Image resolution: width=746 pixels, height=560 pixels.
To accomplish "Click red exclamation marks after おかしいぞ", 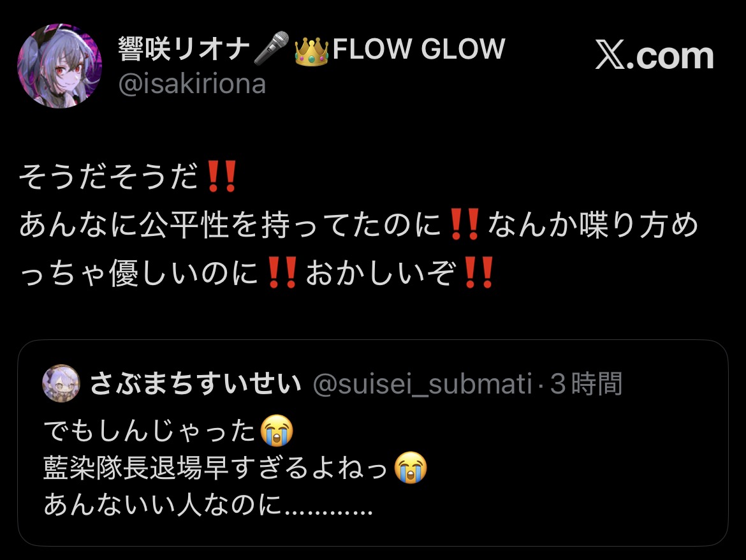I will point(479,272).
